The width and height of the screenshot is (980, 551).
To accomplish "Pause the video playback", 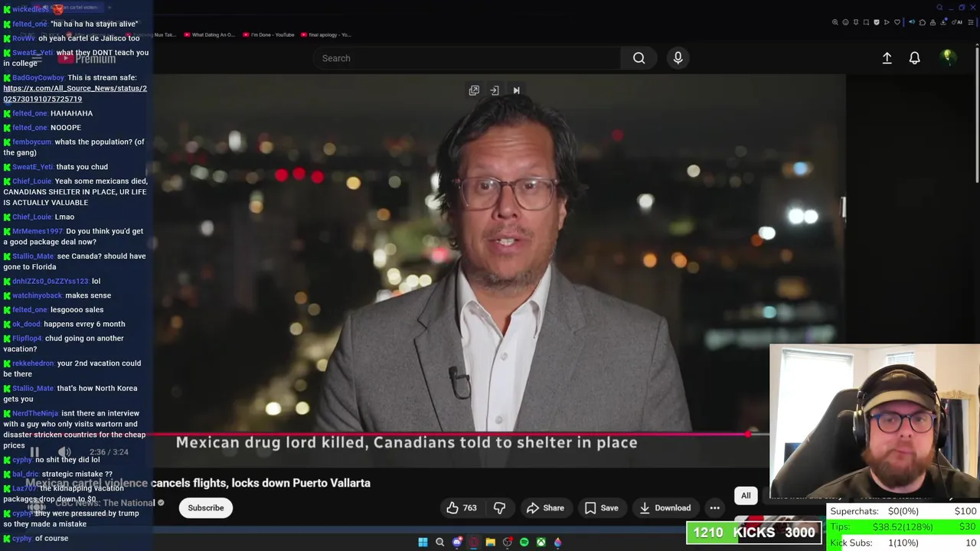I will [34, 452].
